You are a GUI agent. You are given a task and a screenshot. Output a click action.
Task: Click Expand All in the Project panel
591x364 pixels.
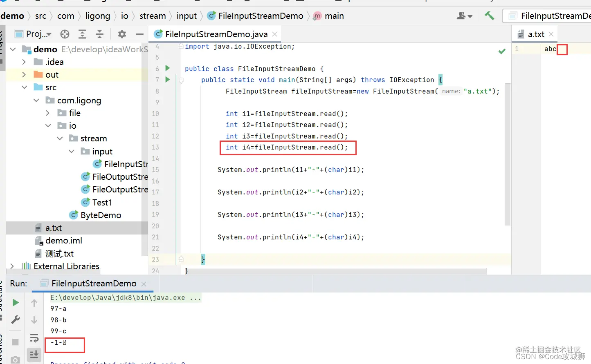click(82, 34)
